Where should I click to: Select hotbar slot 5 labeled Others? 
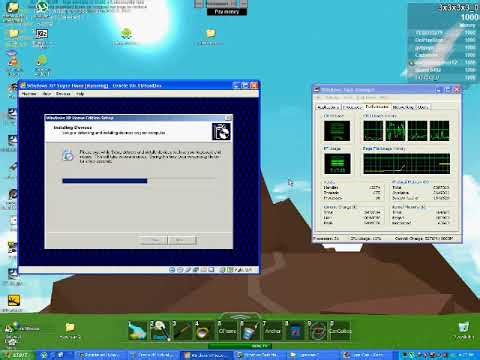point(227,330)
